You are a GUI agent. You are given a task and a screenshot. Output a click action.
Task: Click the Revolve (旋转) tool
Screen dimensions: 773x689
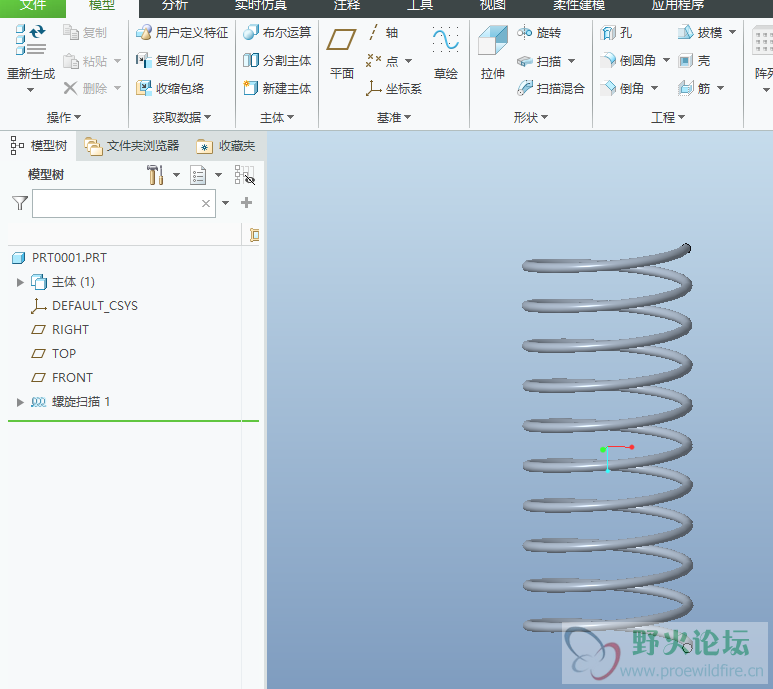coord(538,33)
